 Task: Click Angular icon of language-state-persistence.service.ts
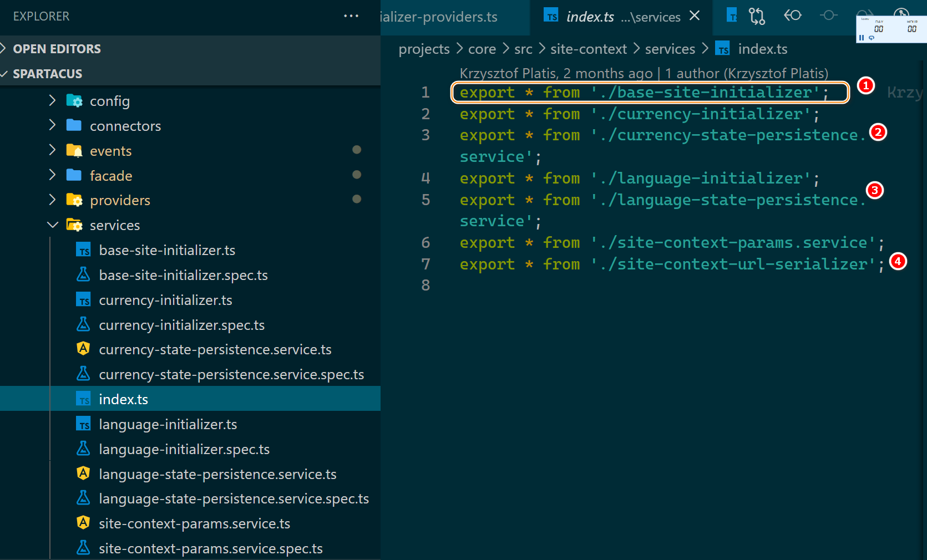tap(83, 474)
